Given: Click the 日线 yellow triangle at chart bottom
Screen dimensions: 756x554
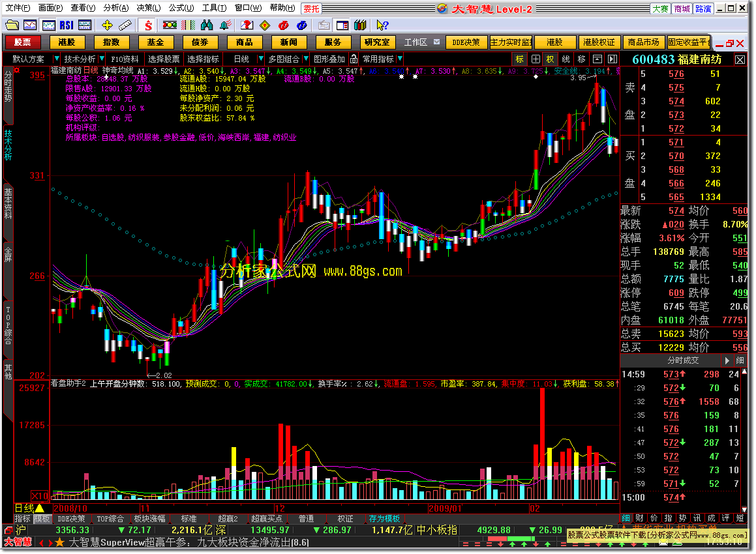Looking at the screenshot, I should pyautogui.click(x=40, y=508).
